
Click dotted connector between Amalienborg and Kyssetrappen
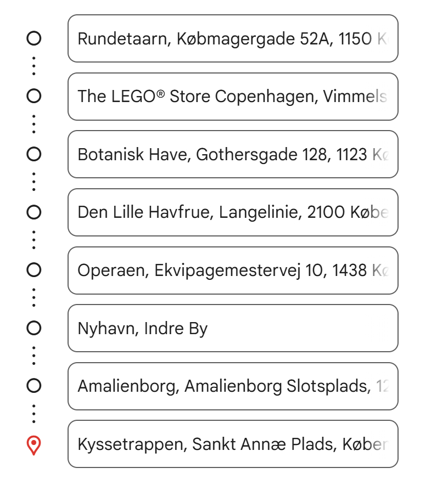(34, 414)
